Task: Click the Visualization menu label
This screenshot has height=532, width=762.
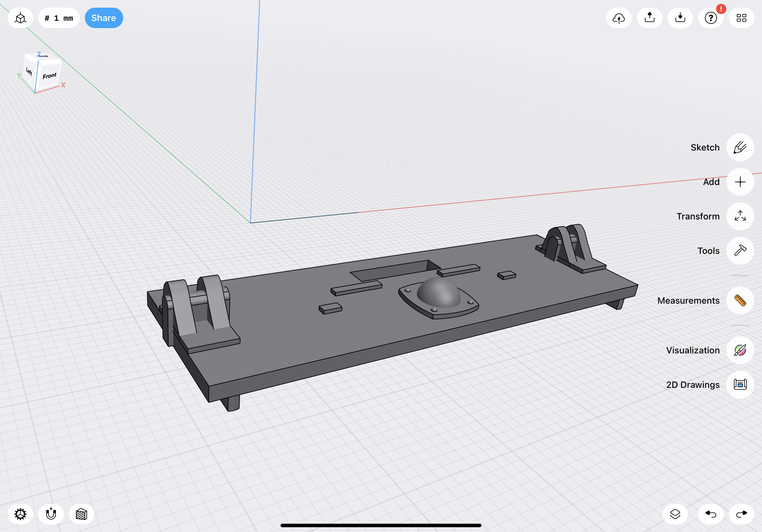Action: tap(693, 350)
